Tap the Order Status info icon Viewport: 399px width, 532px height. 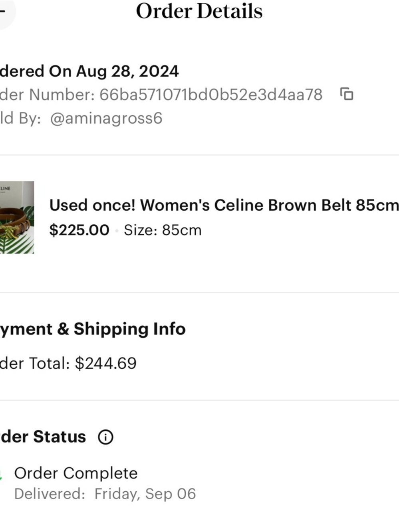[105, 437]
